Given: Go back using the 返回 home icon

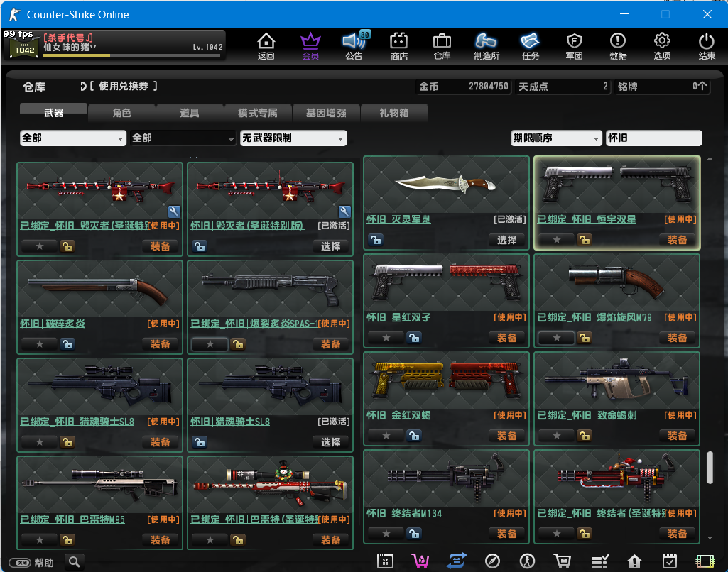Looking at the screenshot, I should [266, 46].
